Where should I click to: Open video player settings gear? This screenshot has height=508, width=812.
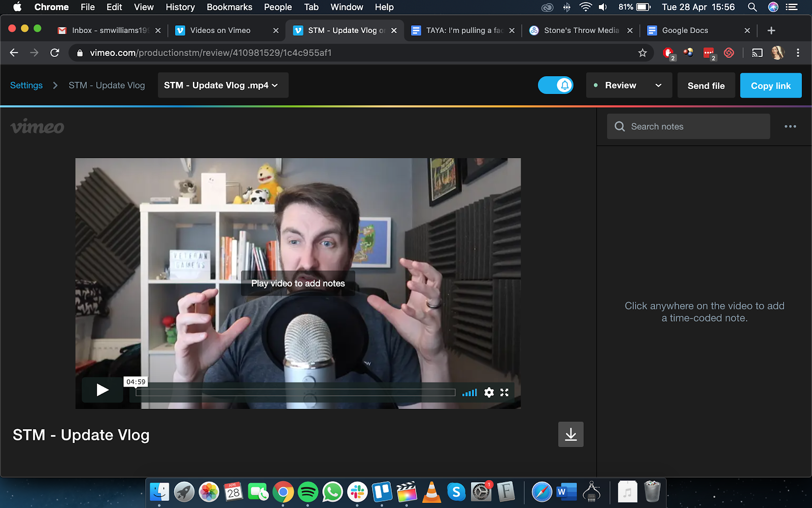pos(489,392)
